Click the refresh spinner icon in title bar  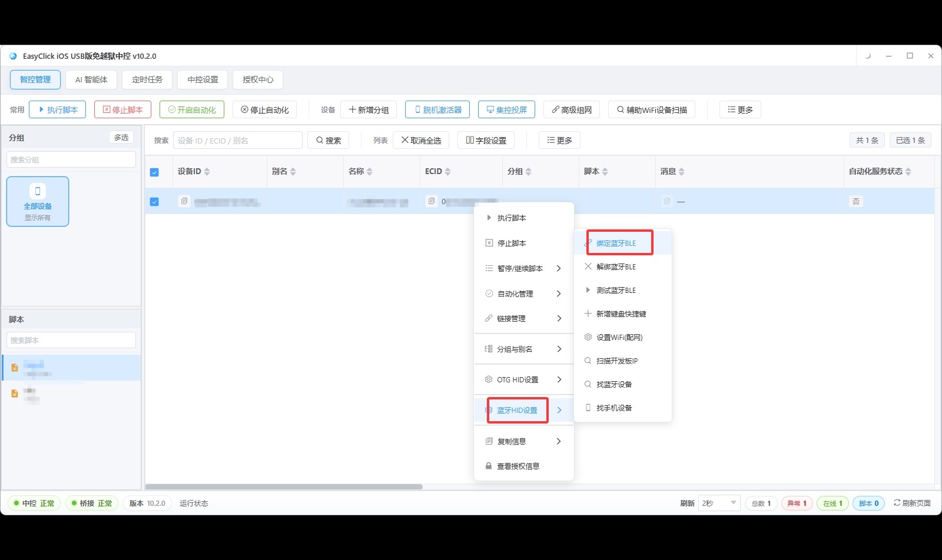(x=867, y=56)
